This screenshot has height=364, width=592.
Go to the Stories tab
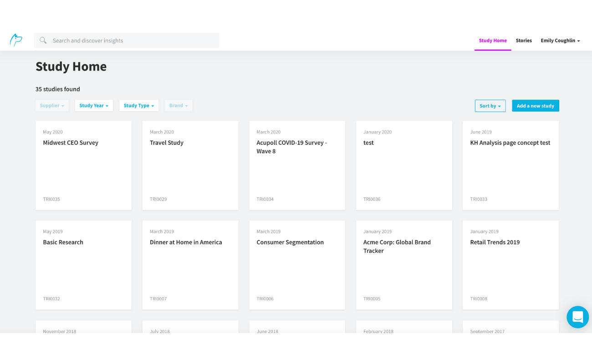click(x=524, y=40)
